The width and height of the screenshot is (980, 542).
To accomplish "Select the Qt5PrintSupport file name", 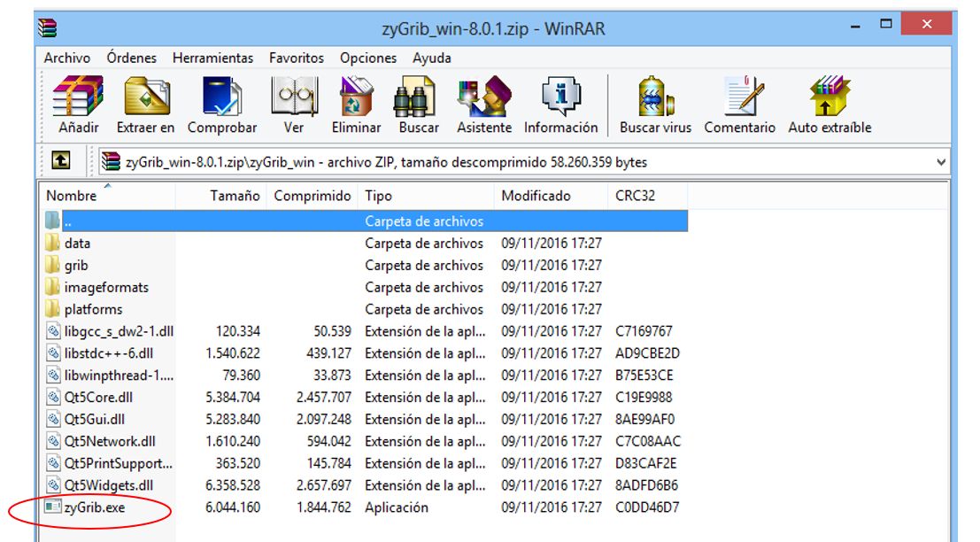I will coord(118,463).
